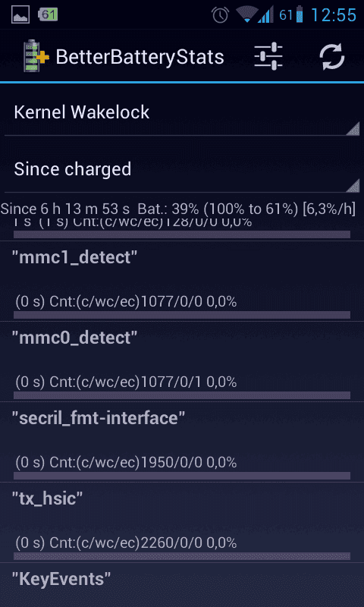This screenshot has width=364, height=607.
Task: Open the Kernel Wakelock stat type dropdown
Action: tap(182, 112)
